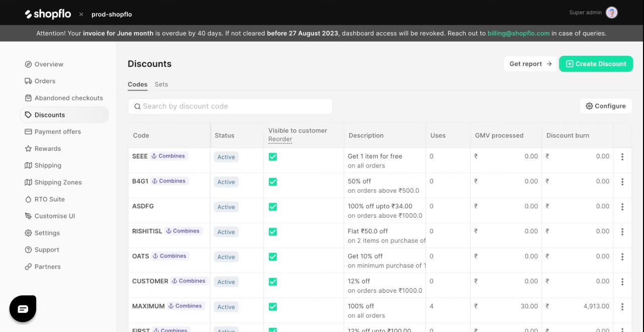This screenshot has width=644, height=332.
Task: Switch to the Sets tab
Action: pos(161,85)
